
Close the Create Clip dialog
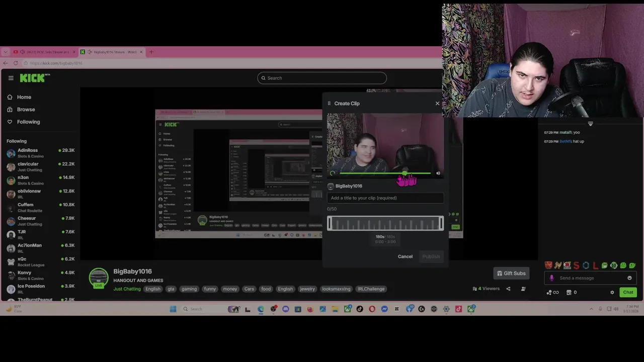click(x=437, y=104)
